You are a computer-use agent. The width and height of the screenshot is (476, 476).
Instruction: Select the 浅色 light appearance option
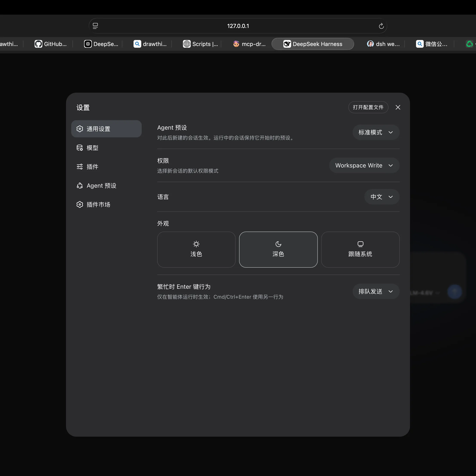point(196,249)
